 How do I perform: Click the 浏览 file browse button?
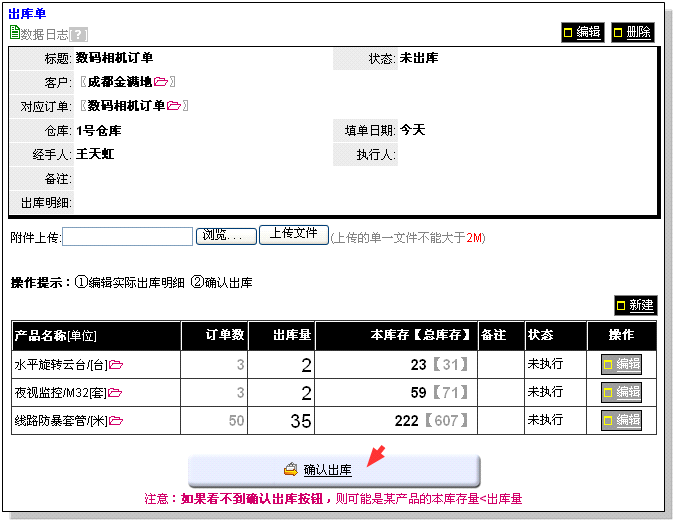[225, 236]
